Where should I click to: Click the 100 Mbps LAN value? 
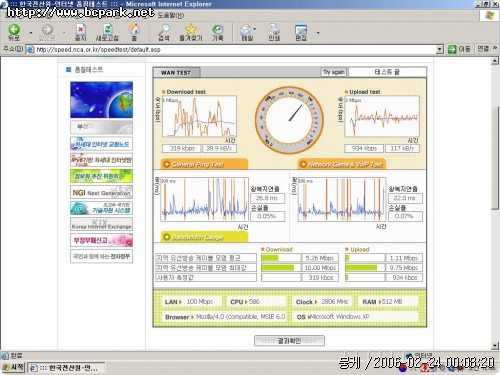[x=199, y=302]
